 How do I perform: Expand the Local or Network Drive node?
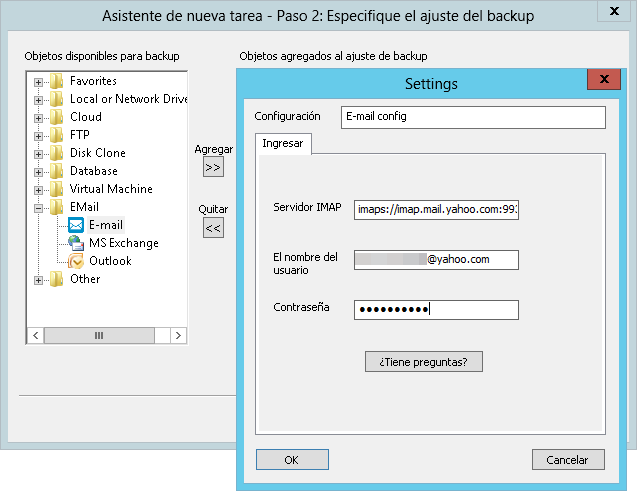(39, 99)
